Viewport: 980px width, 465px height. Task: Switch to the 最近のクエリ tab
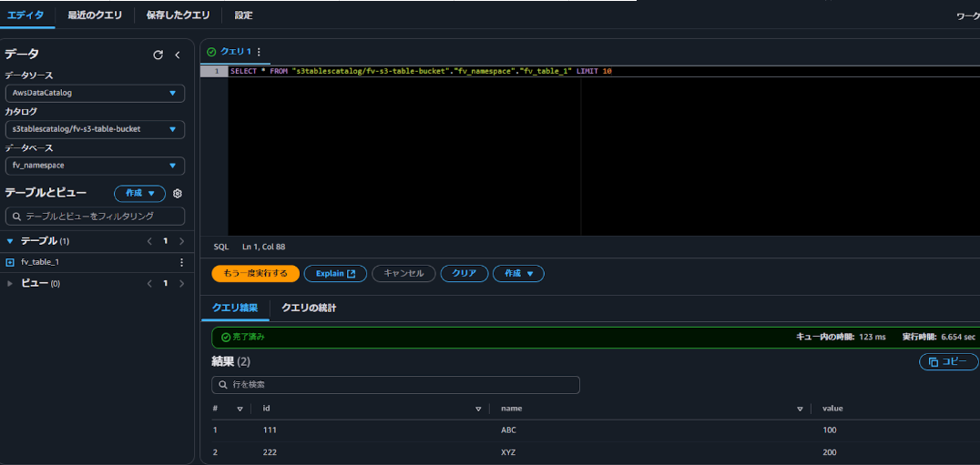tap(95, 15)
